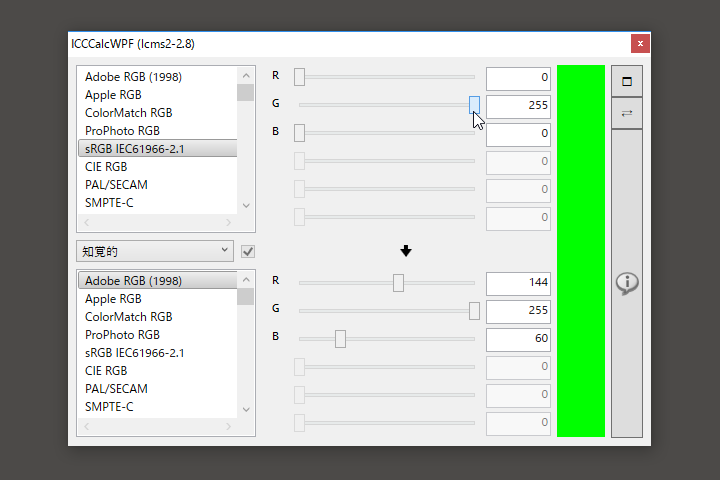Screen dimensions: 720x480
Task: Click the destination B slider thumb
Action: [340, 339]
